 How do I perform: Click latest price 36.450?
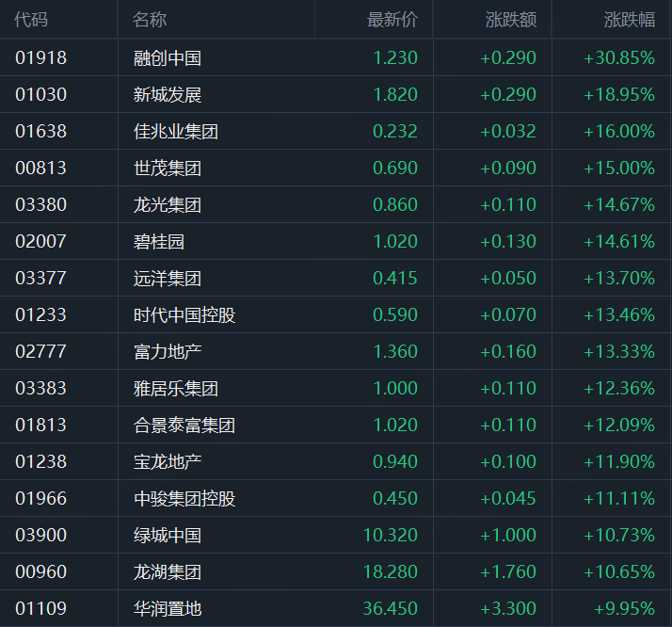click(x=390, y=608)
